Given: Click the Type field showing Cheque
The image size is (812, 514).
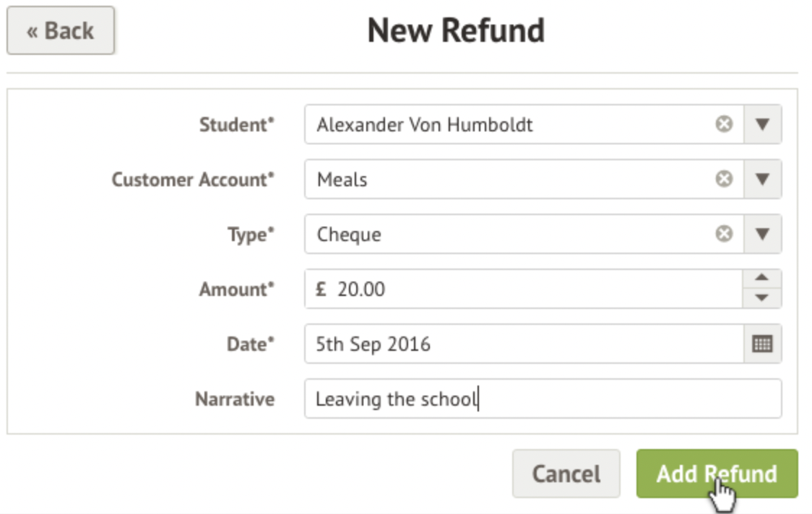Looking at the screenshot, I should pyautogui.click(x=506, y=234).
